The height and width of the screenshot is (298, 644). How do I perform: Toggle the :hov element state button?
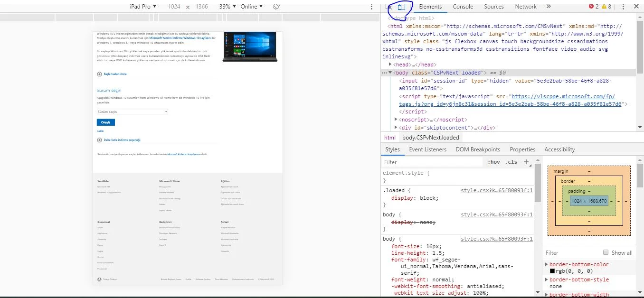(494, 162)
